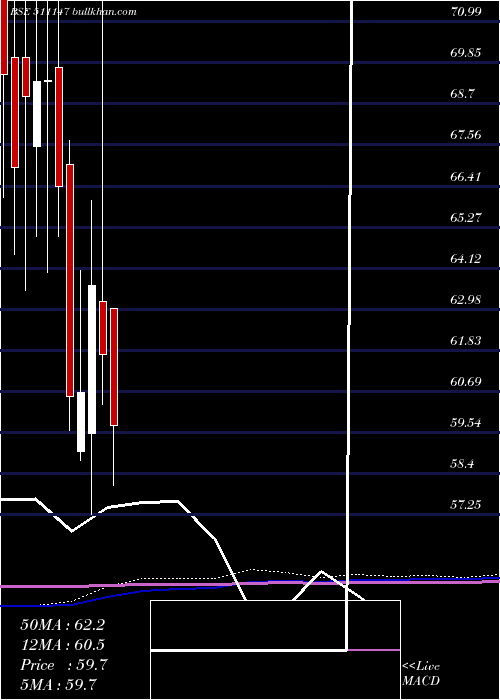Screen dimensions: 500x700
Task: Click the 69.85 price axis label
Action: coord(466,53)
